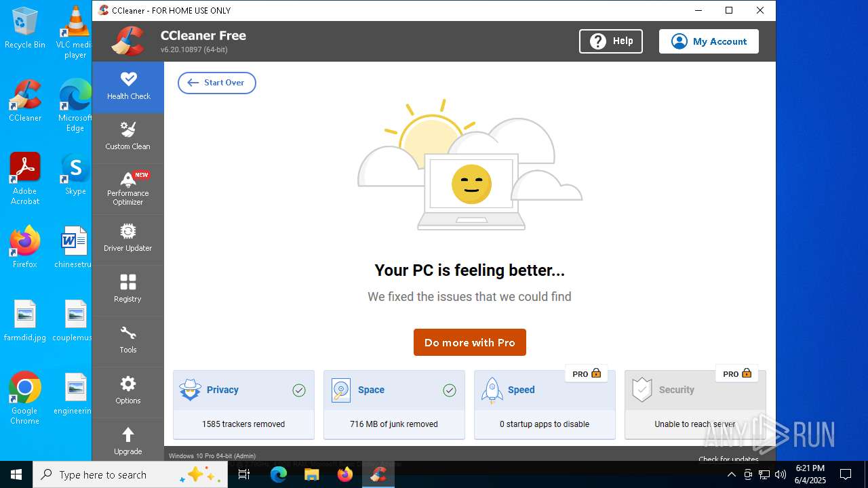Open the Performance Optimizer section
Viewport: 868px width, 488px height.
pyautogui.click(x=128, y=188)
